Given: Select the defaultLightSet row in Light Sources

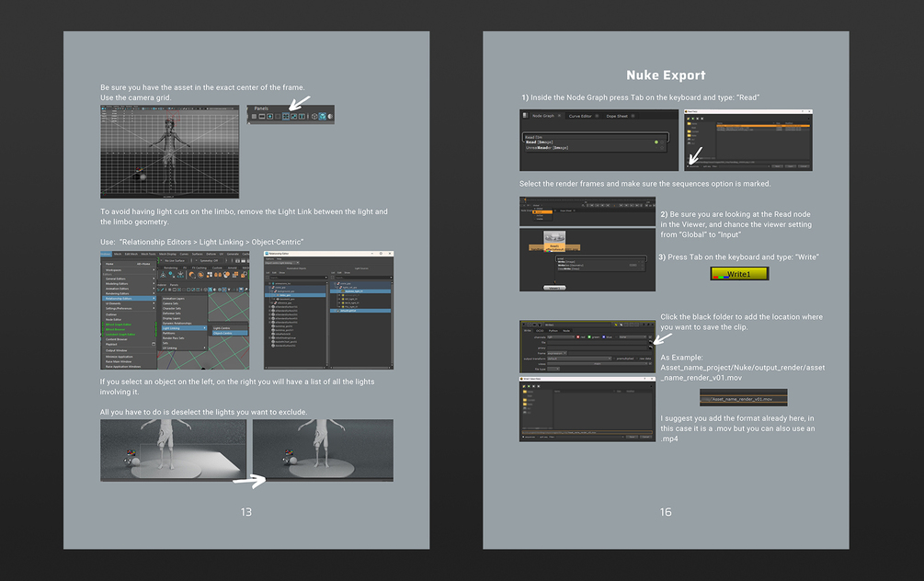Looking at the screenshot, I should [360, 311].
